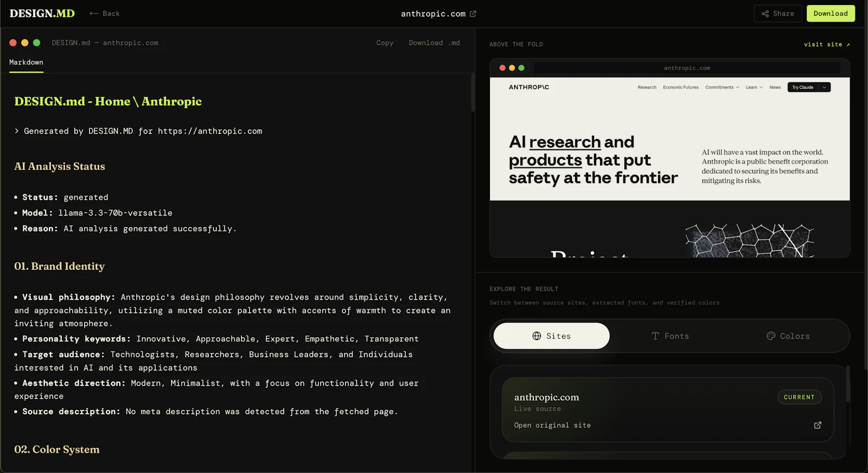The image size is (868, 473).
Task: Click the globe icon in Sites tab
Action: point(537,336)
